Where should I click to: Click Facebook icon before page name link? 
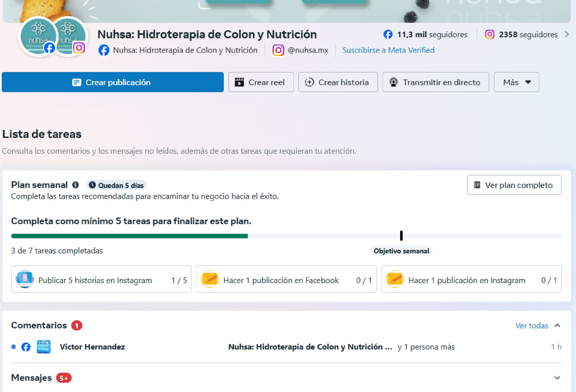tap(104, 50)
